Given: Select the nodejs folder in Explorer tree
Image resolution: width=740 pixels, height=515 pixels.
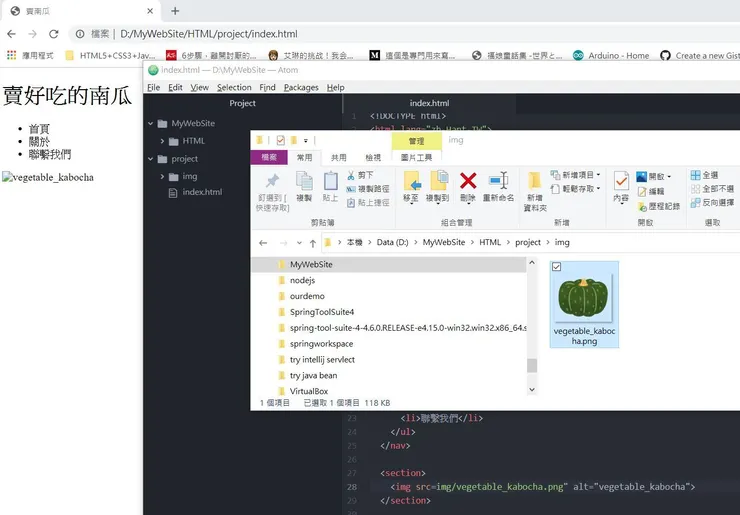Looking at the screenshot, I should (x=302, y=280).
